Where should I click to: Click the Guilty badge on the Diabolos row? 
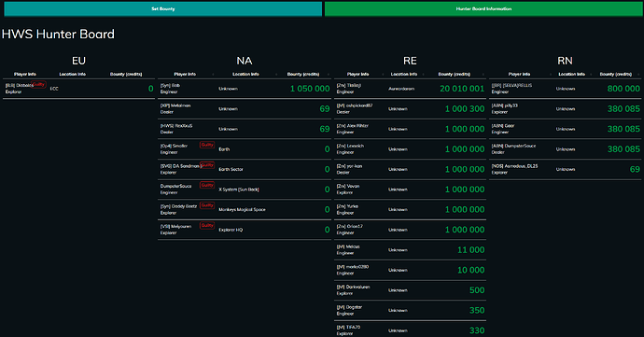[39, 84]
